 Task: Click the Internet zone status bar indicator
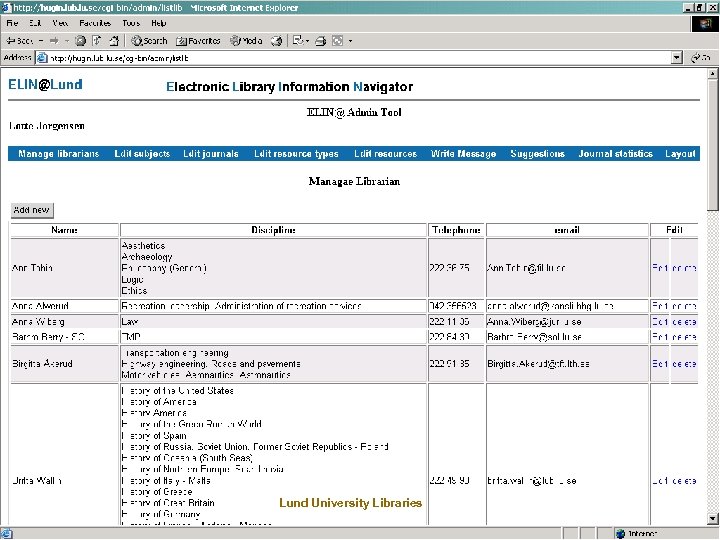pyautogui.click(x=638, y=533)
